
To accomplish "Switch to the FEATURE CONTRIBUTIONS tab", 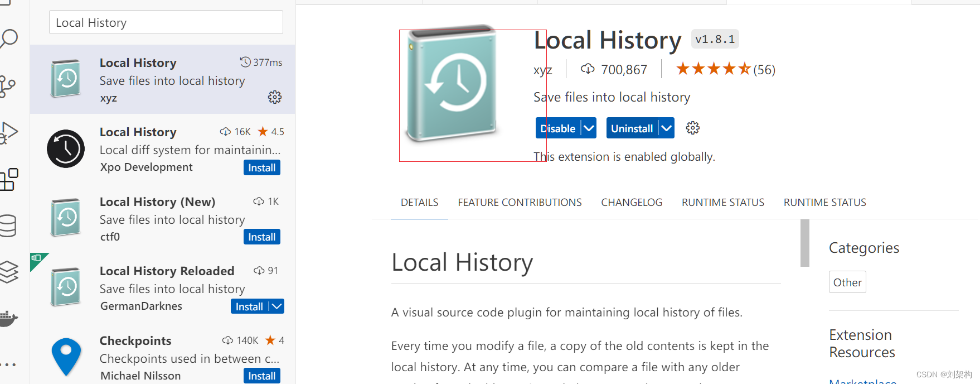I will click(520, 202).
